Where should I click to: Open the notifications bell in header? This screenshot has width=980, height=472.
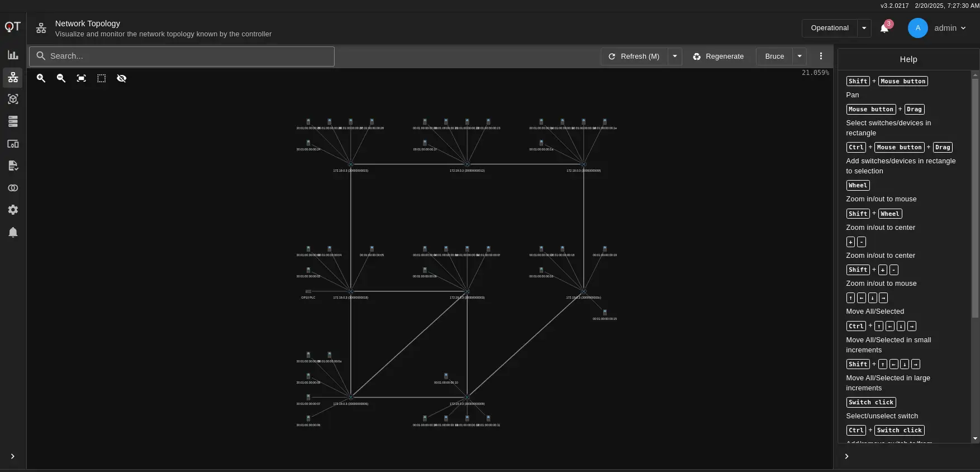tap(884, 28)
